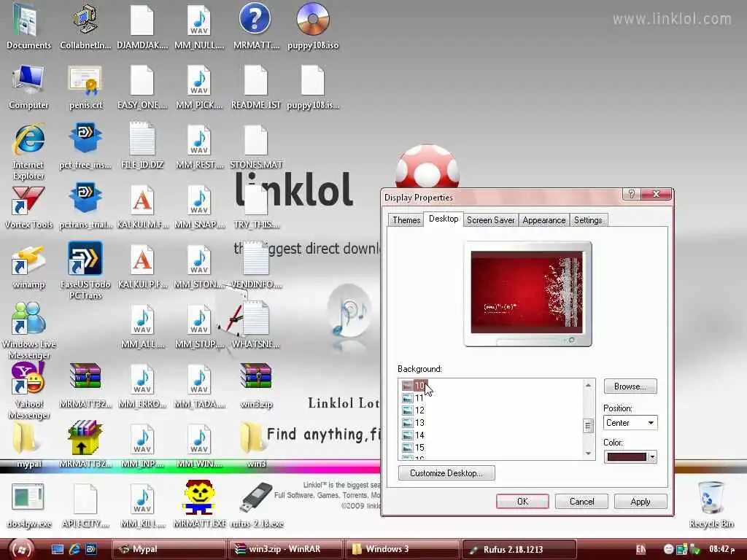Open the Computer desktop icon
Screen dimensions: 747x560
coord(28,87)
